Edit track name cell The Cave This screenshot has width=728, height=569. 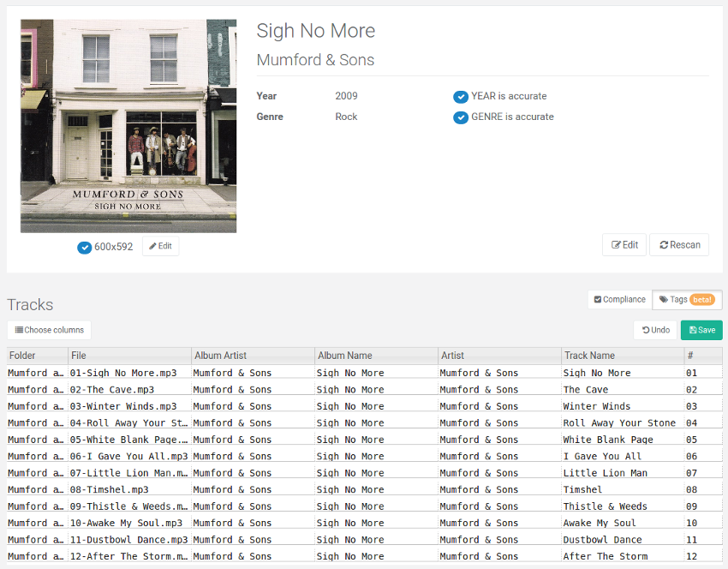(623, 389)
